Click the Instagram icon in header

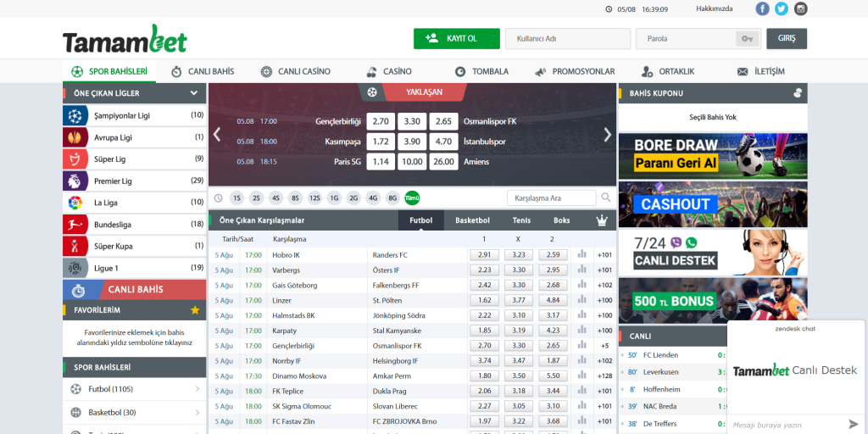coord(799,8)
